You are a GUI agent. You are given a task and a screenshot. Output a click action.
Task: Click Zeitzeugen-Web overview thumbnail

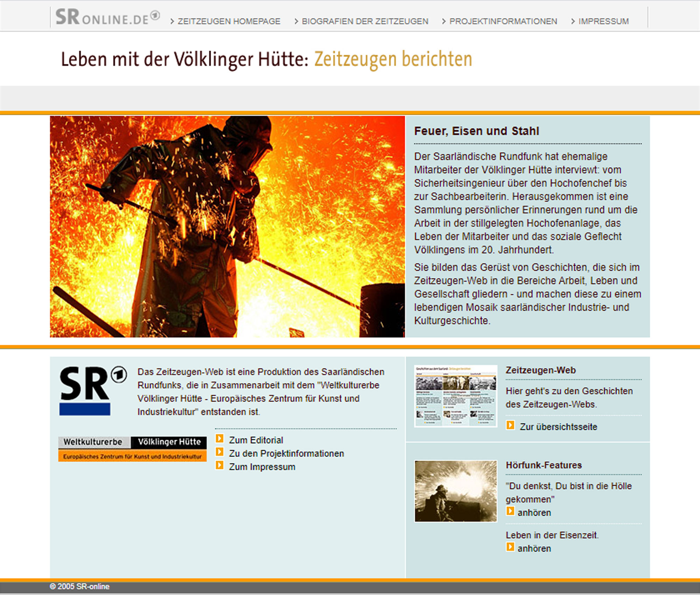pos(456,396)
